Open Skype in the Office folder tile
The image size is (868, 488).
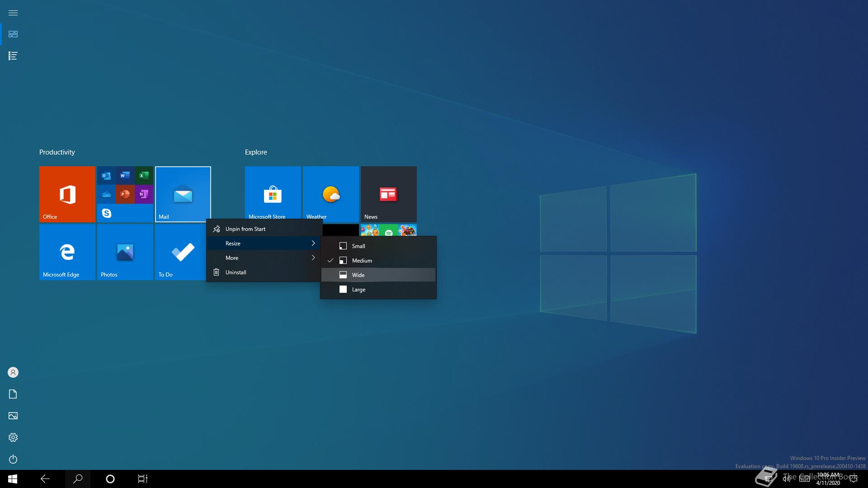106,213
